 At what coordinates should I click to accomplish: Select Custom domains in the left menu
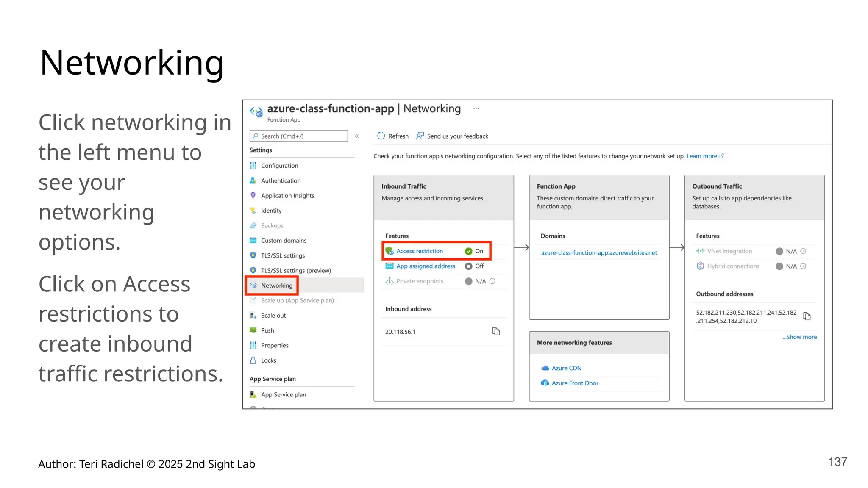pos(284,240)
